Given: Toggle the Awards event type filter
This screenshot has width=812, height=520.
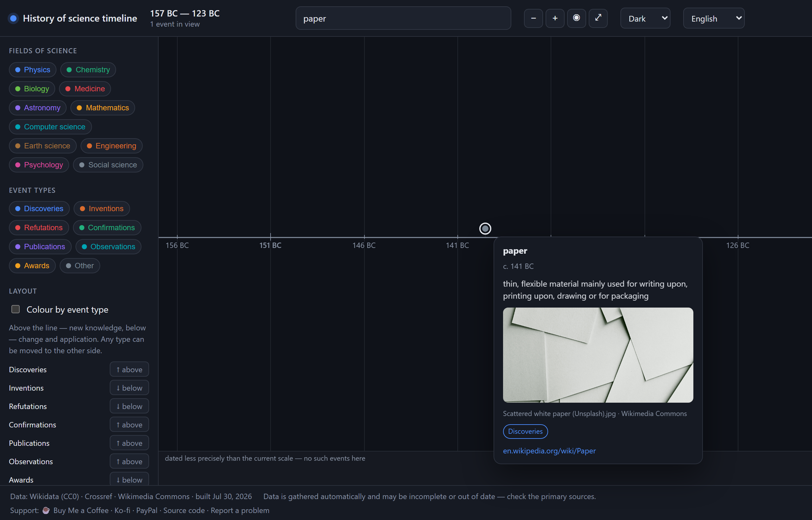Looking at the screenshot, I should click(32, 266).
